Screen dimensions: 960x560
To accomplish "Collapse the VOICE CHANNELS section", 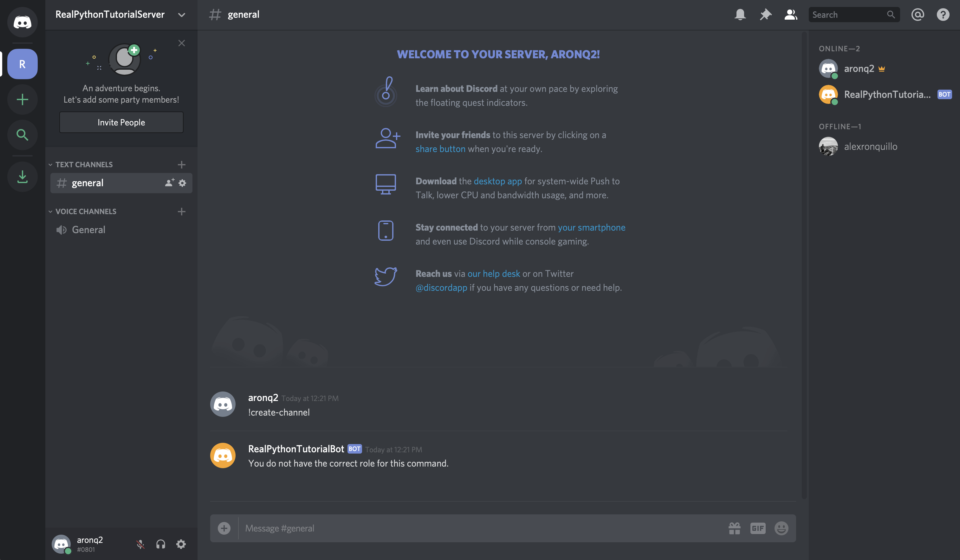I will click(x=51, y=211).
